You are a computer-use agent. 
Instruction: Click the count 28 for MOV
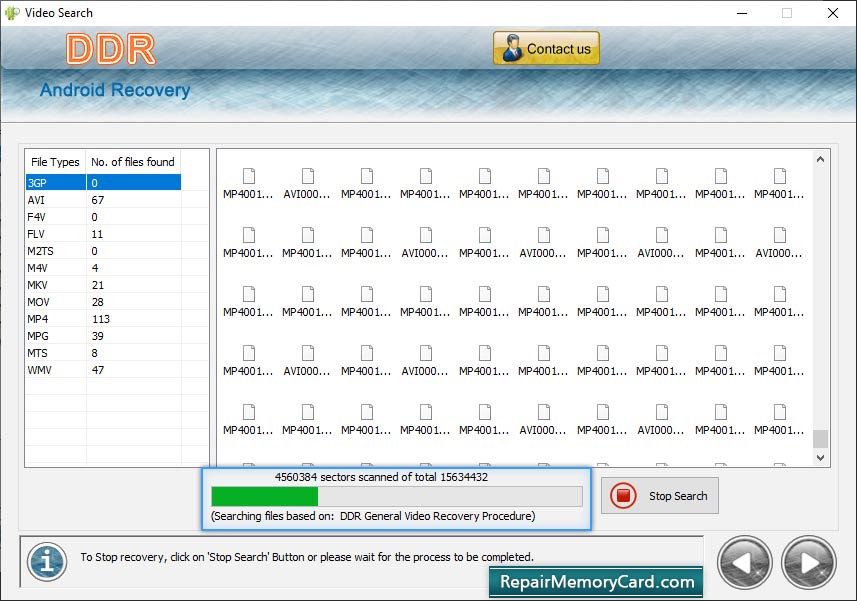[x=98, y=302]
